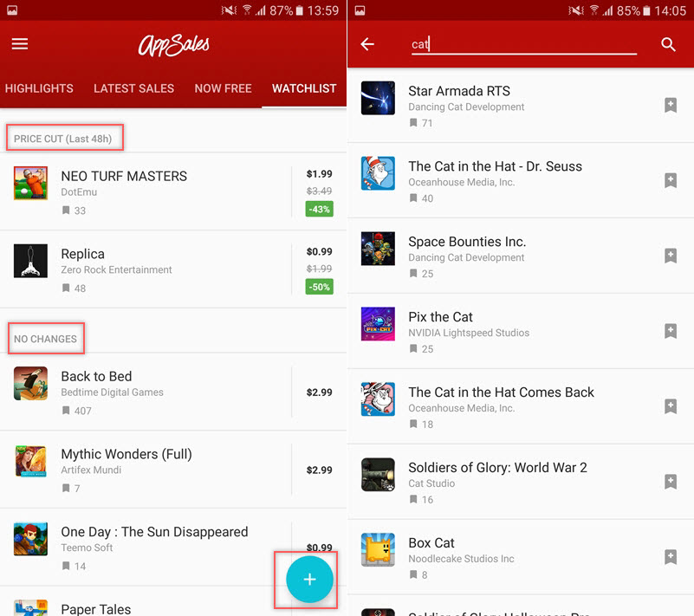
Task: Open The Cat in the Hat - Dr. Seuss icon
Action: [x=378, y=173]
